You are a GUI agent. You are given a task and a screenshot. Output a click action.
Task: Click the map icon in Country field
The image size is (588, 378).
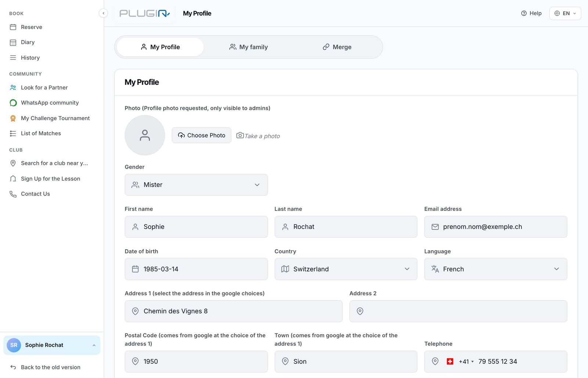click(285, 269)
